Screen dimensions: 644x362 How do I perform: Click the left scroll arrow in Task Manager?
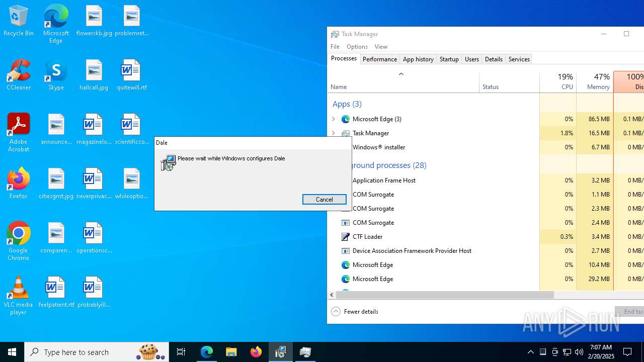pos(332,295)
